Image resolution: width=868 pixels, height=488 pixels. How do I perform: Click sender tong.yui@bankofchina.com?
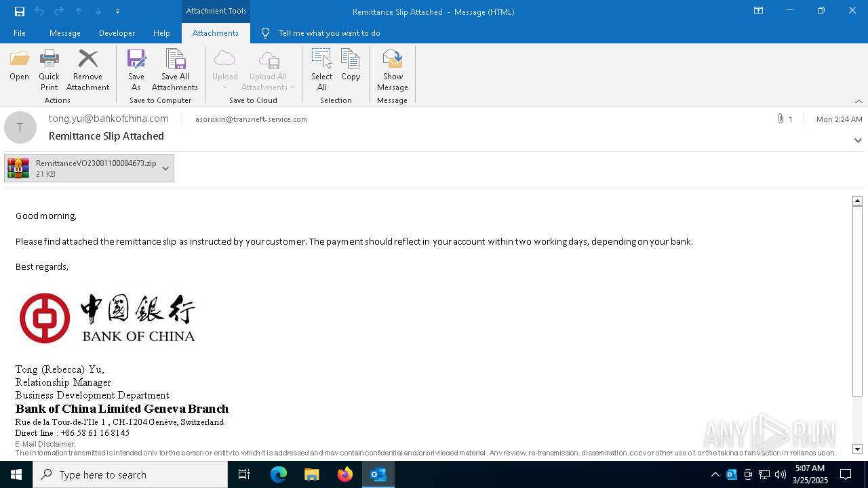108,119
